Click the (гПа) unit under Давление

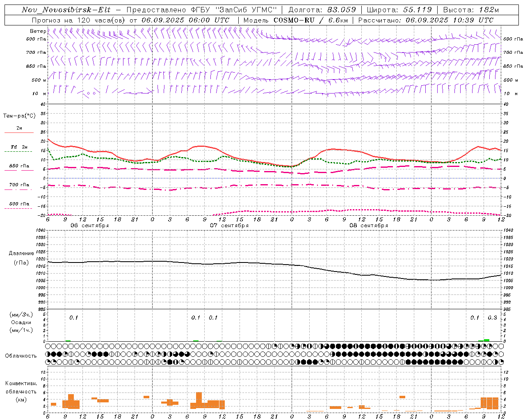pyautogui.click(x=21, y=262)
